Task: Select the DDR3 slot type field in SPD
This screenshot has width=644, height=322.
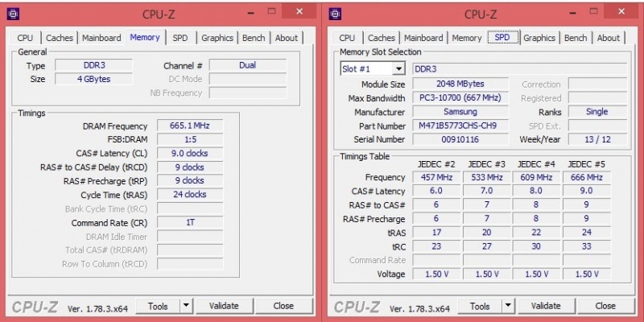Action: [519, 68]
